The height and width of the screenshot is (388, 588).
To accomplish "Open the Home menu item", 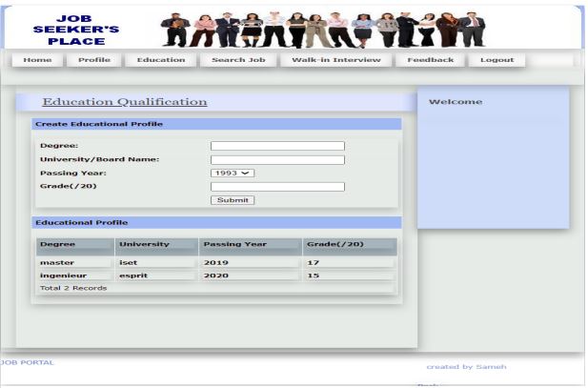I will click(37, 60).
